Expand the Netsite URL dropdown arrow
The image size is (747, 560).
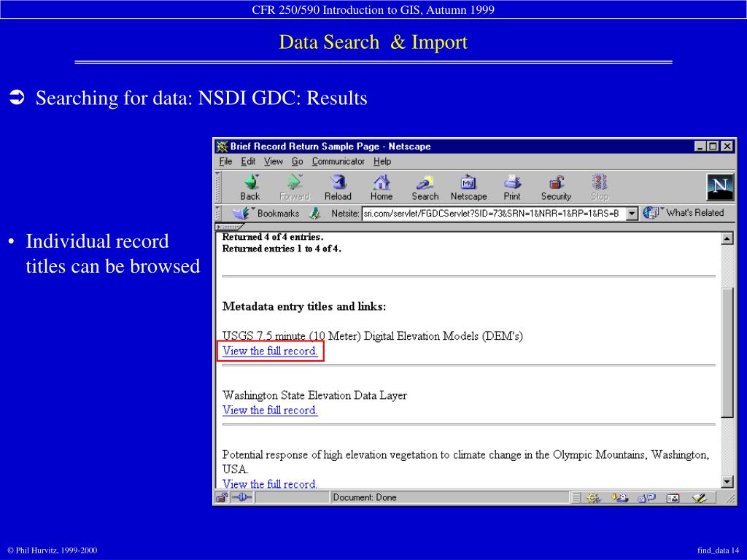click(x=632, y=214)
